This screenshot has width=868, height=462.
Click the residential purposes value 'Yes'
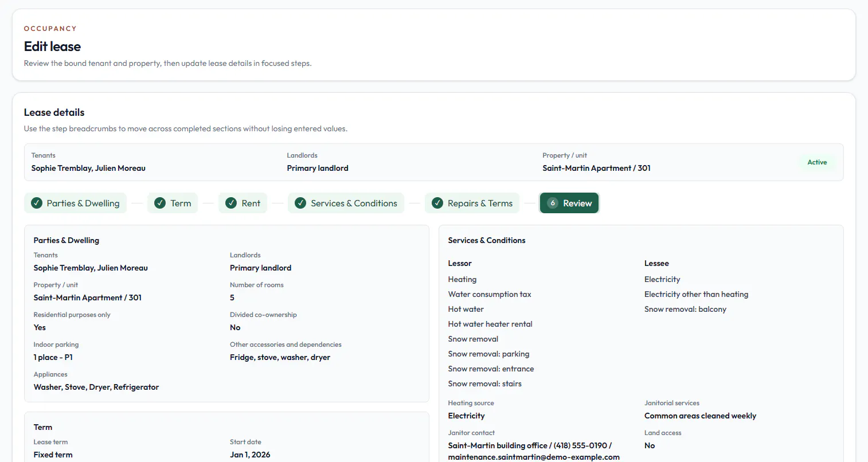point(40,327)
